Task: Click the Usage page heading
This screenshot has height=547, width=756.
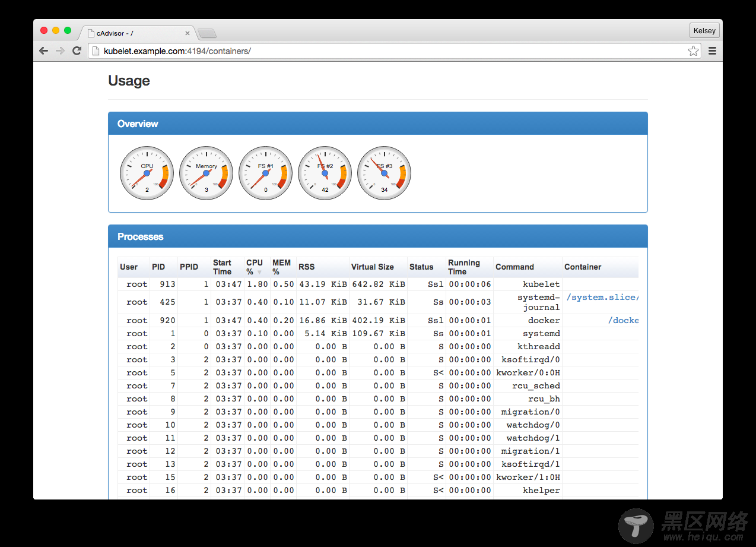Action: point(129,81)
